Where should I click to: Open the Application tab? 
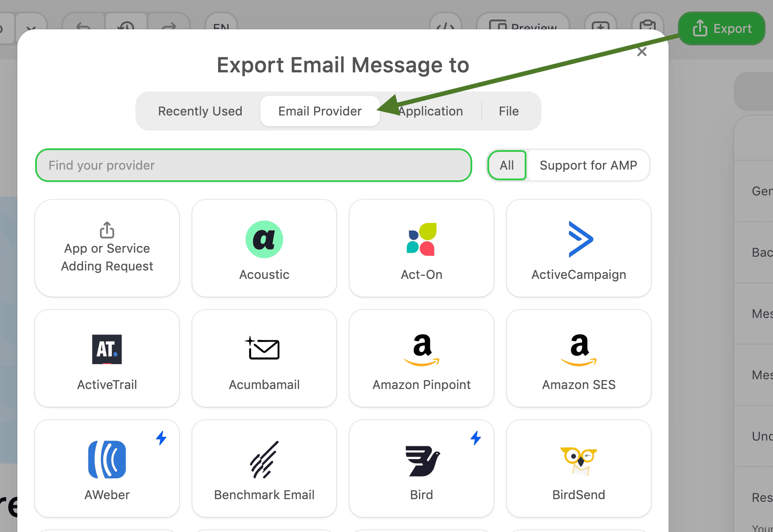click(430, 111)
